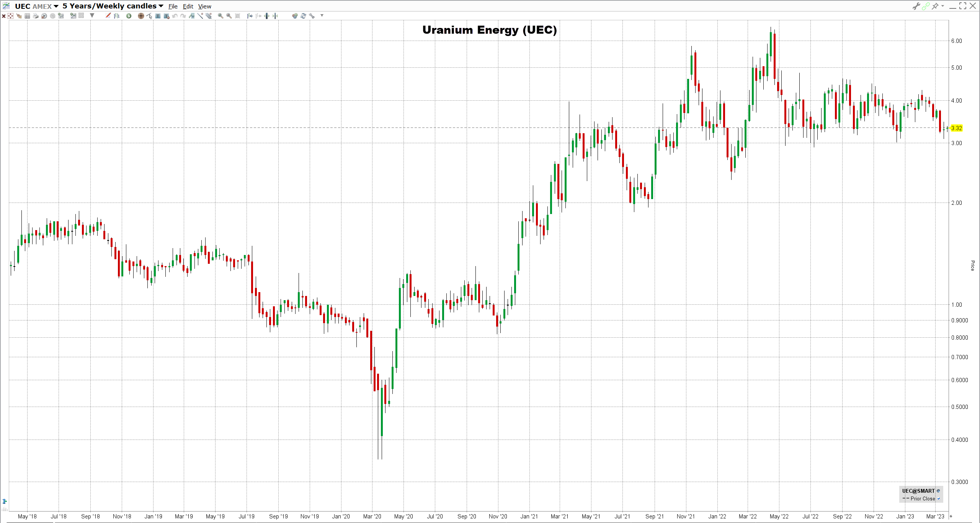
Task: Open small dropdown arrow beside pushpin
Action: coord(942,6)
